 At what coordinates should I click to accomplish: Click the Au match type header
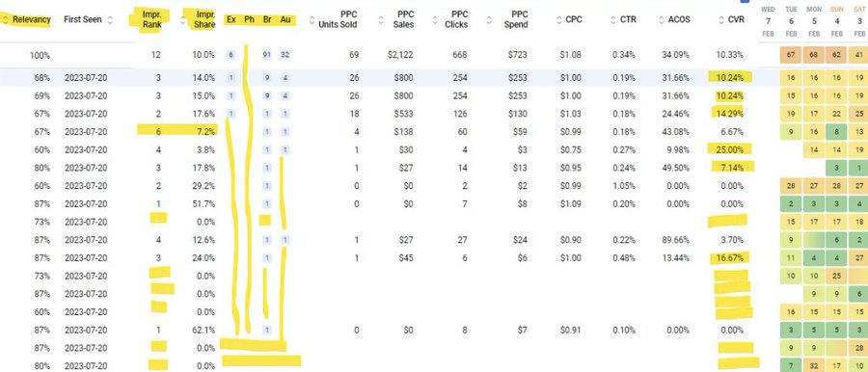(x=285, y=20)
